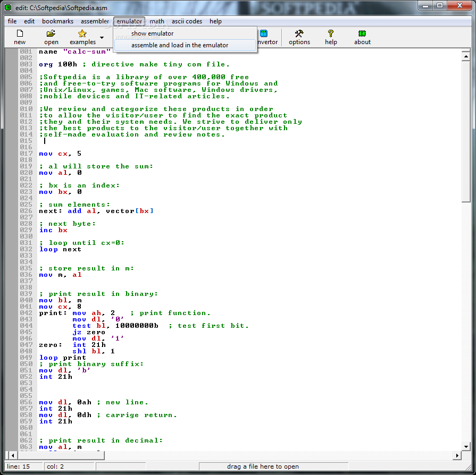Expand the examples dropdown arrow
The width and height of the screenshot is (476, 475).
click(x=102, y=38)
